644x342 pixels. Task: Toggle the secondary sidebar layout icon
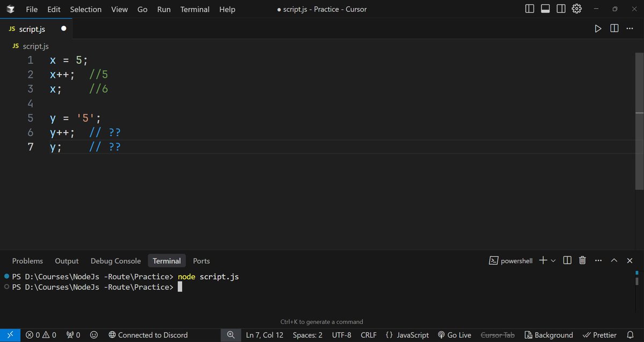point(561,9)
